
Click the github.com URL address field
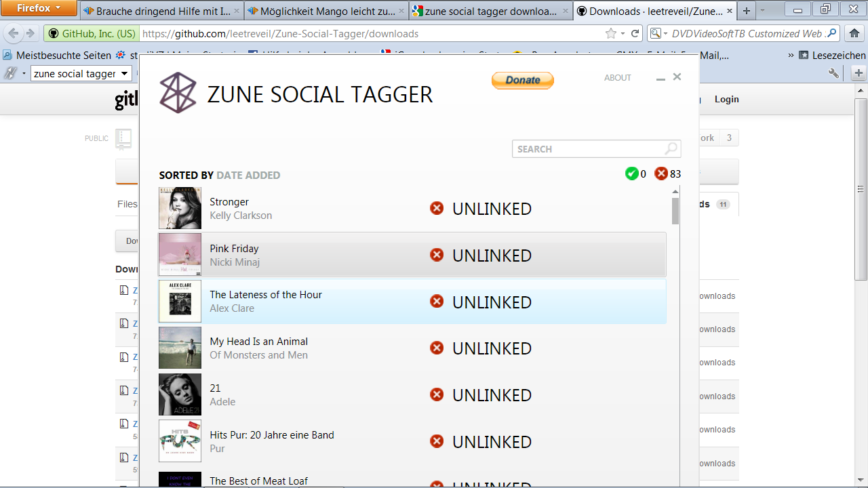370,34
